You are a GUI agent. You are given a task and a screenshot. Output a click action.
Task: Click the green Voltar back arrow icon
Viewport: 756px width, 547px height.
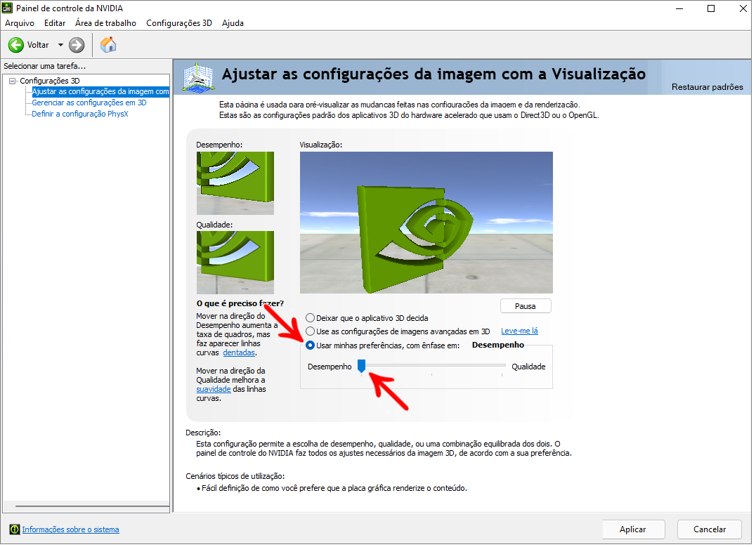16,45
